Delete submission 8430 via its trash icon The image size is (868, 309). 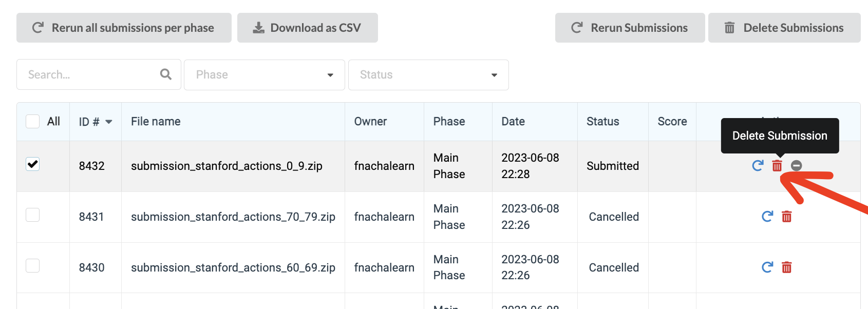point(787,267)
